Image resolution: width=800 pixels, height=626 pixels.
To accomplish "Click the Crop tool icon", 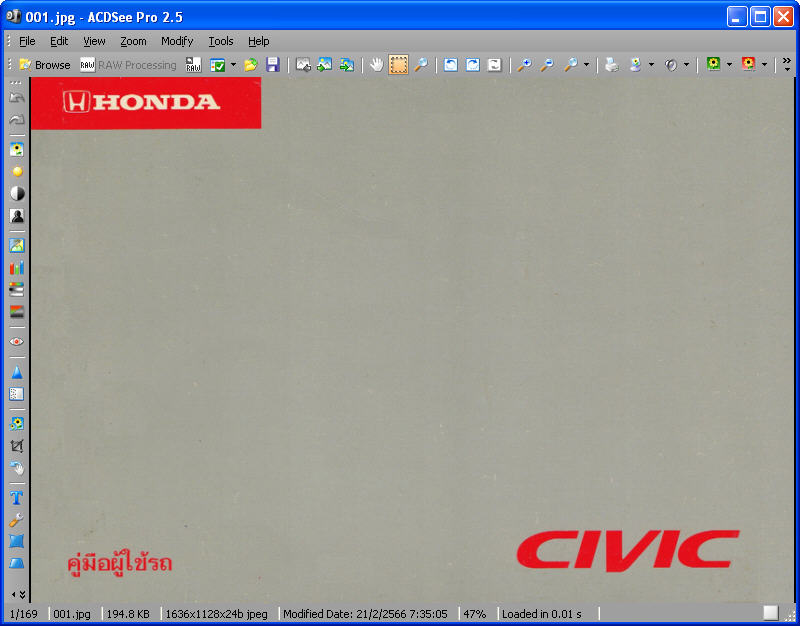I will [17, 446].
